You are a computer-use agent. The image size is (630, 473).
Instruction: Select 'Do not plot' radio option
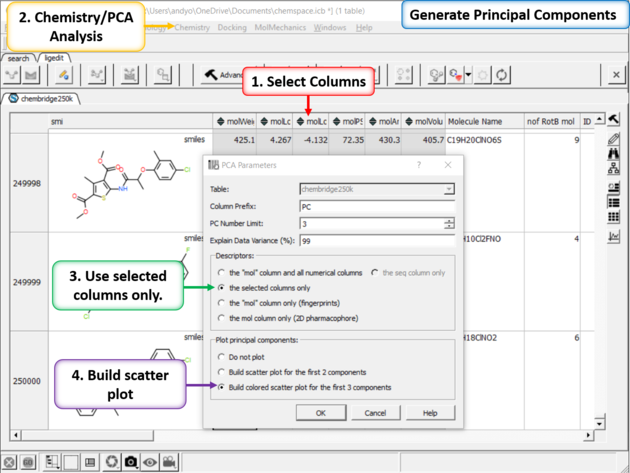222,356
